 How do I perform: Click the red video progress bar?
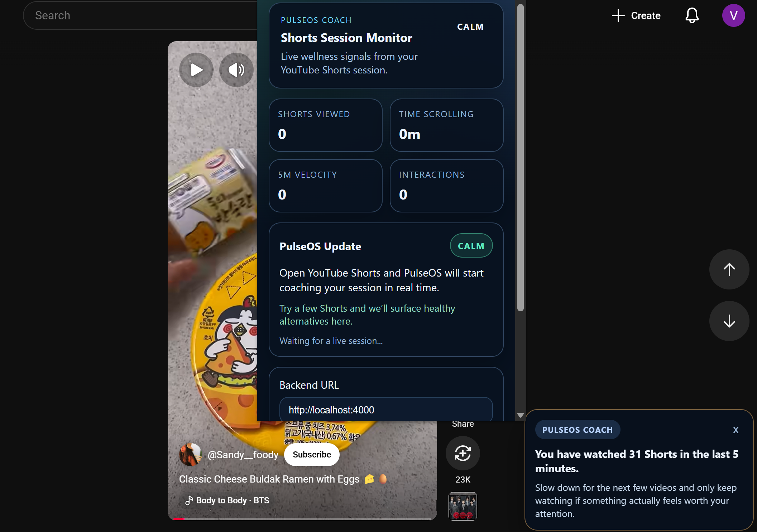[179, 518]
